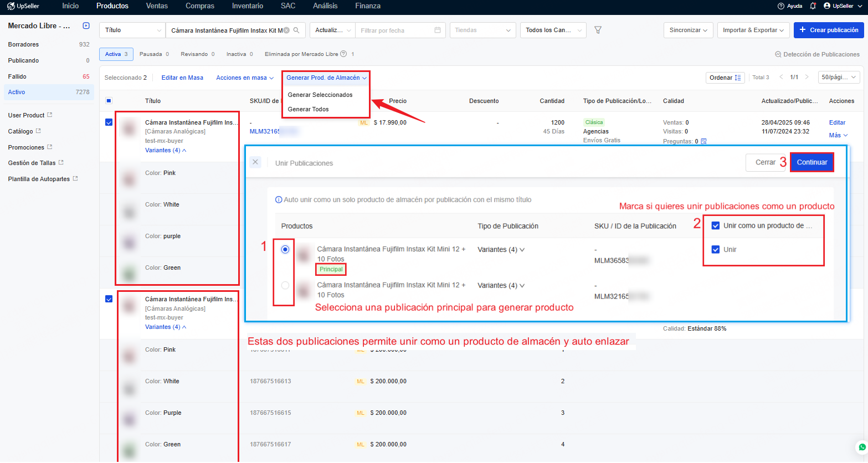
Task: Uncheck second Cámara Instantánea listing checkbox
Action: pos(109,299)
